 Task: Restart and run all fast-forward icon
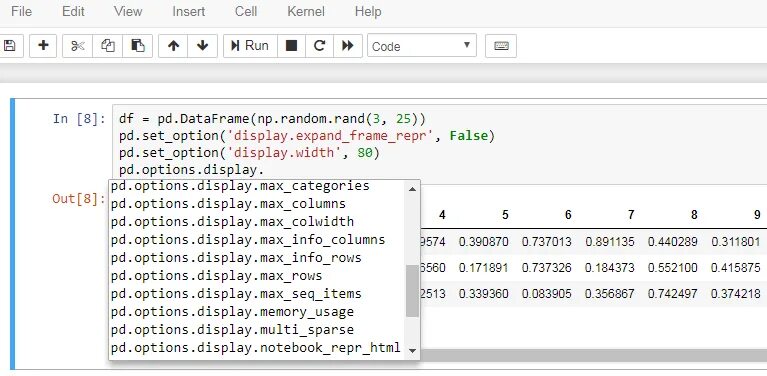(x=348, y=46)
